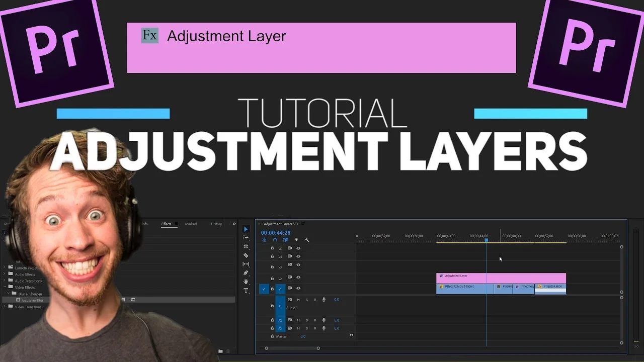The height and width of the screenshot is (362, 644).
Task: Toggle Linked Selection in timeline header
Action: [285, 240]
